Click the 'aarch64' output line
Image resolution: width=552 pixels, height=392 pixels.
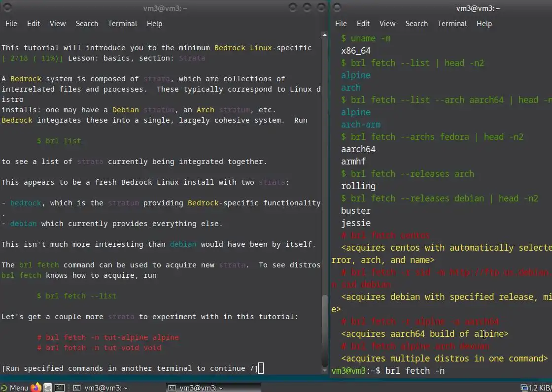[358, 149]
